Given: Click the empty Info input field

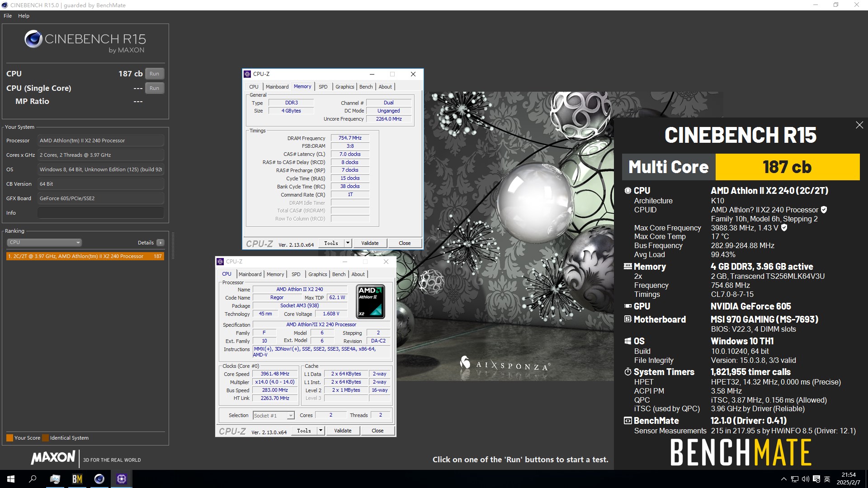Looking at the screenshot, I should pyautogui.click(x=100, y=213).
